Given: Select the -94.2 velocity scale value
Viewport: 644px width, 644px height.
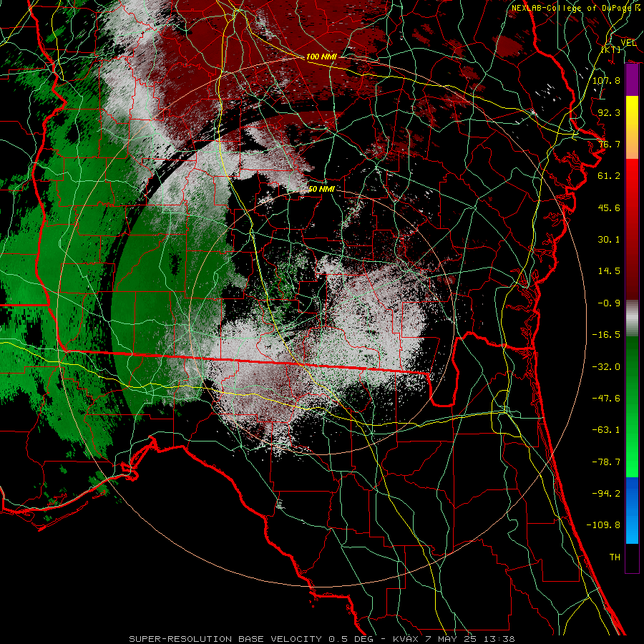Looking at the screenshot, I should point(606,494).
